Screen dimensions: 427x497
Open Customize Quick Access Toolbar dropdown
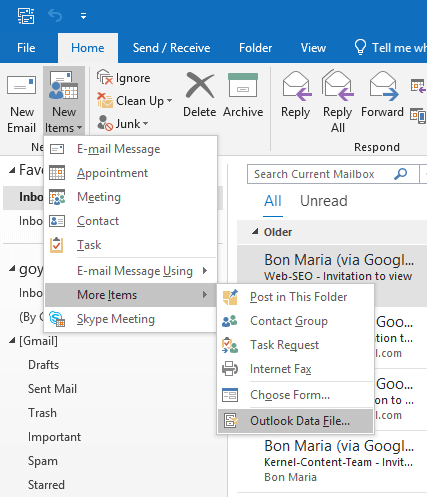click(83, 16)
